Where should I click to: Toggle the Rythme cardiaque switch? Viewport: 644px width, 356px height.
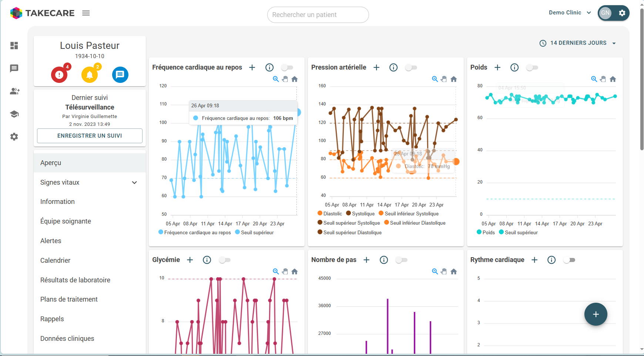(x=569, y=260)
